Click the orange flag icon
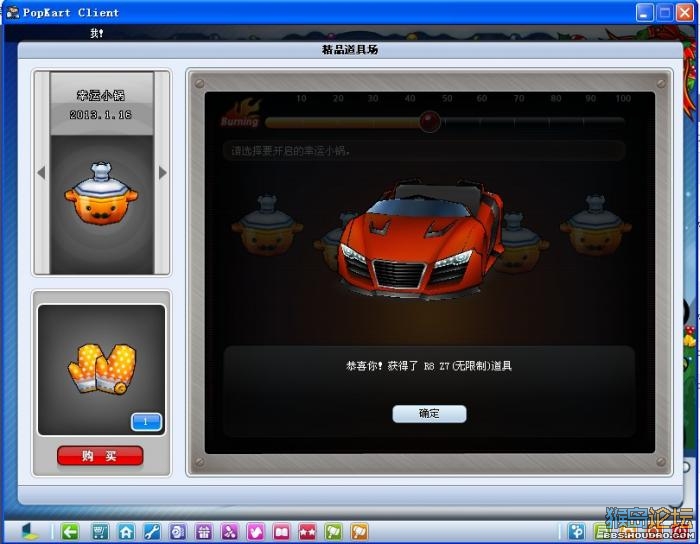This screenshot has width=700, height=544. (x=359, y=532)
